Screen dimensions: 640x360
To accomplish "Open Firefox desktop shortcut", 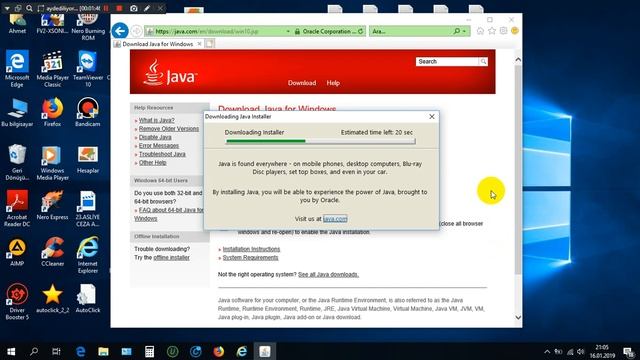I will (x=52, y=112).
